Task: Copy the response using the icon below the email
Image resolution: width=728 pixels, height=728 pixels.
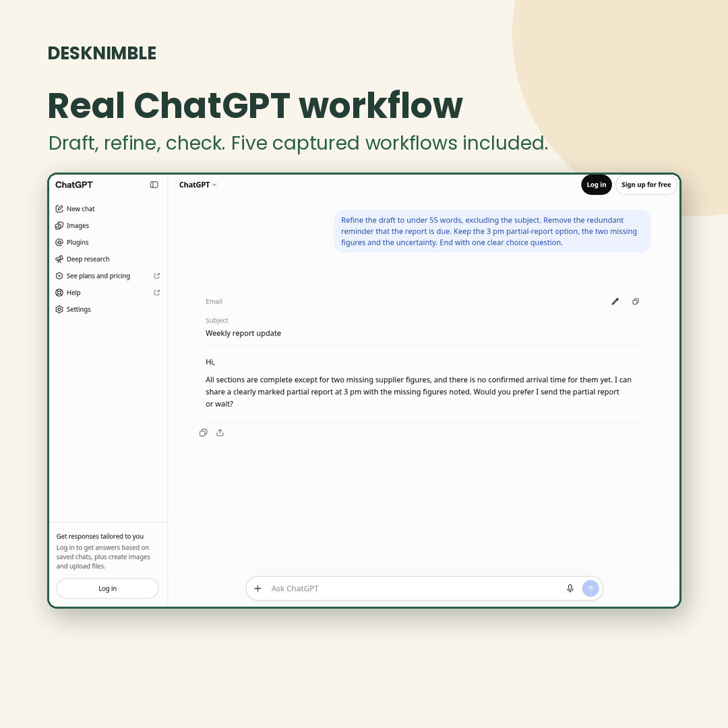Action: pyautogui.click(x=204, y=433)
